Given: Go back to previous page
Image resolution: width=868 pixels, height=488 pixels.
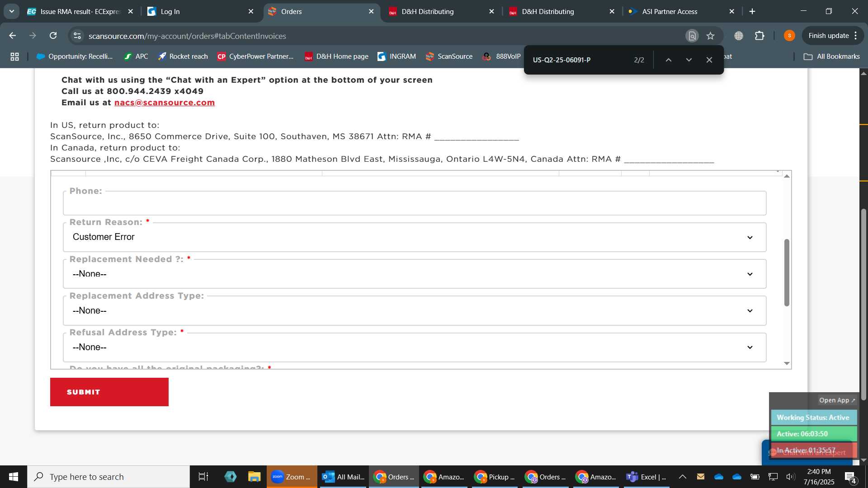Looking at the screenshot, I should [x=13, y=36].
